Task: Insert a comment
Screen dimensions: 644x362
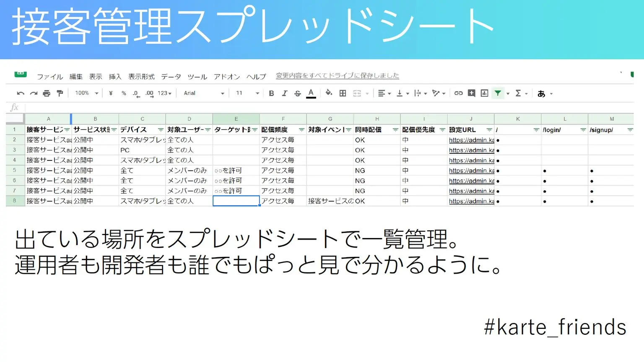Action: click(x=471, y=93)
